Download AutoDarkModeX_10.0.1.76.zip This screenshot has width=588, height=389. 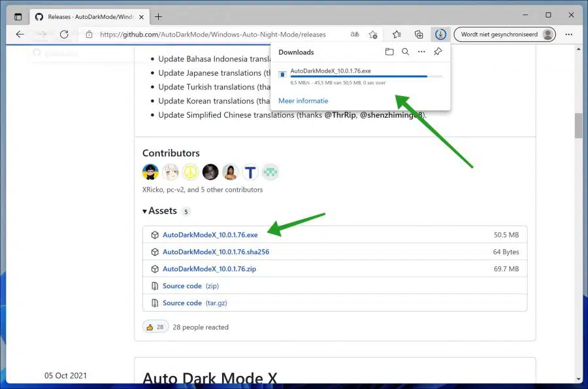(209, 269)
